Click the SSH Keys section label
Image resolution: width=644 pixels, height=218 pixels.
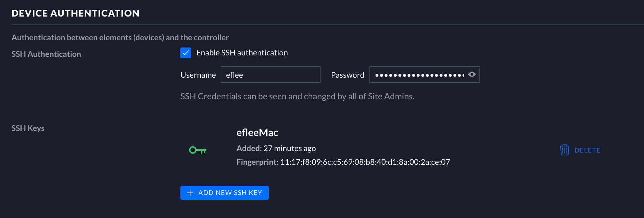click(x=28, y=128)
